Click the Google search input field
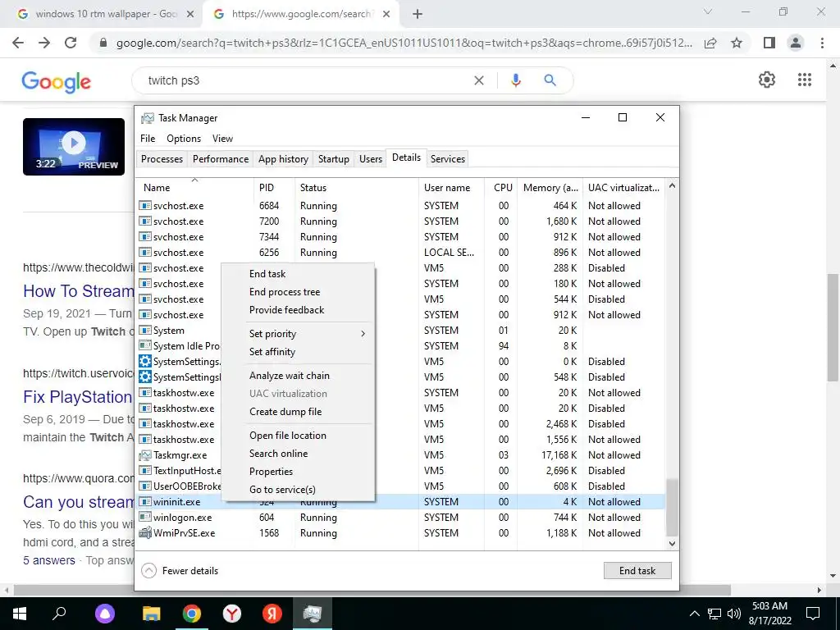This screenshot has width=840, height=630. pos(308,80)
